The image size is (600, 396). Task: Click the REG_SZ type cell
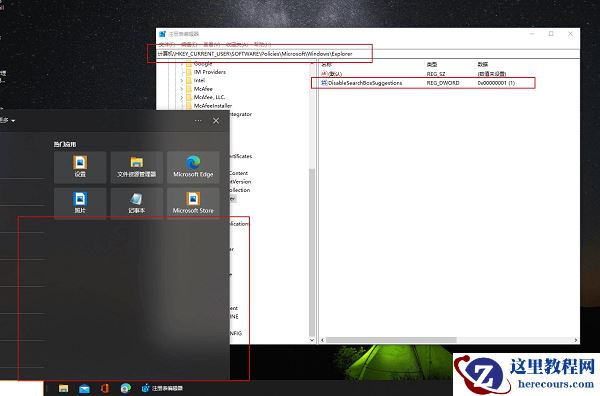click(x=436, y=73)
